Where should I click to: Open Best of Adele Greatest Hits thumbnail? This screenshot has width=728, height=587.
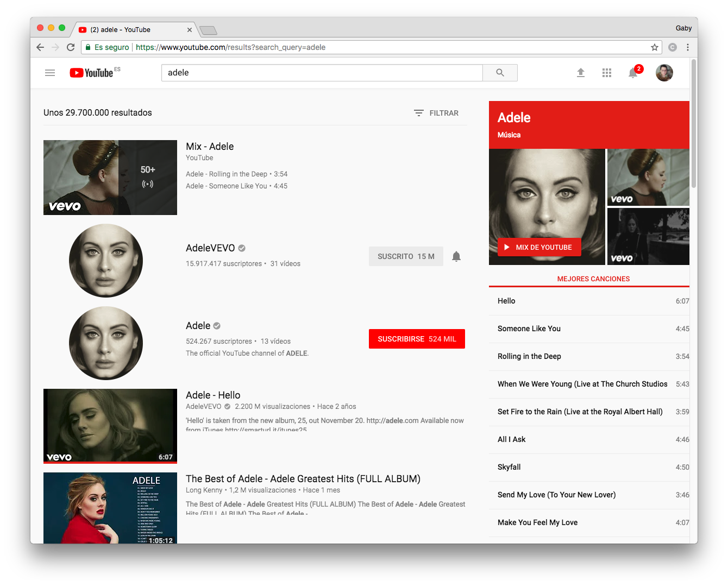(110, 508)
